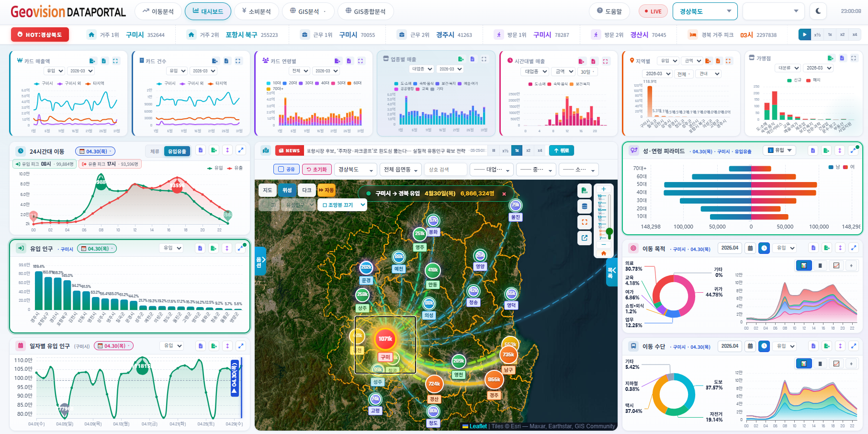Screen dimensions: 868x434
Task: Click the CSV export icon on the map
Action: [585, 191]
